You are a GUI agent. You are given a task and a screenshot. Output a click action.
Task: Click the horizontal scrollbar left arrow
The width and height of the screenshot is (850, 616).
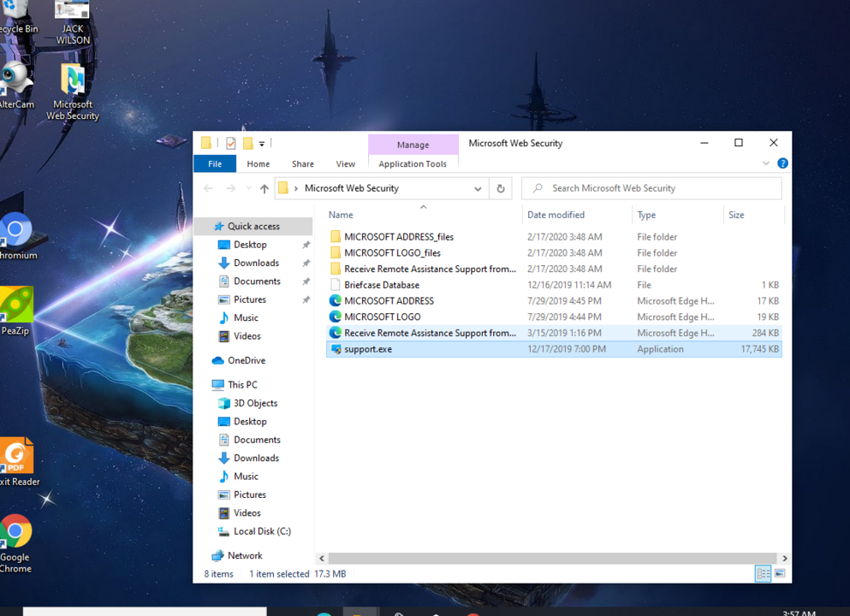(x=322, y=559)
